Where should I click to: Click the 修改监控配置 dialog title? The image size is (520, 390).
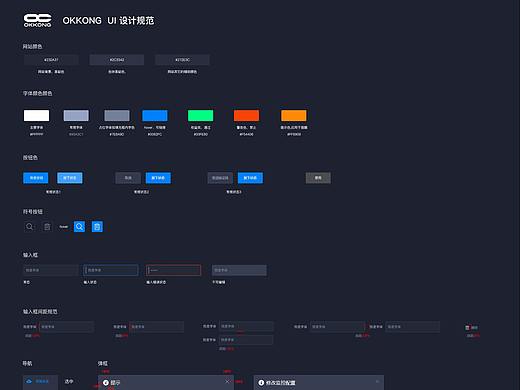280,383
